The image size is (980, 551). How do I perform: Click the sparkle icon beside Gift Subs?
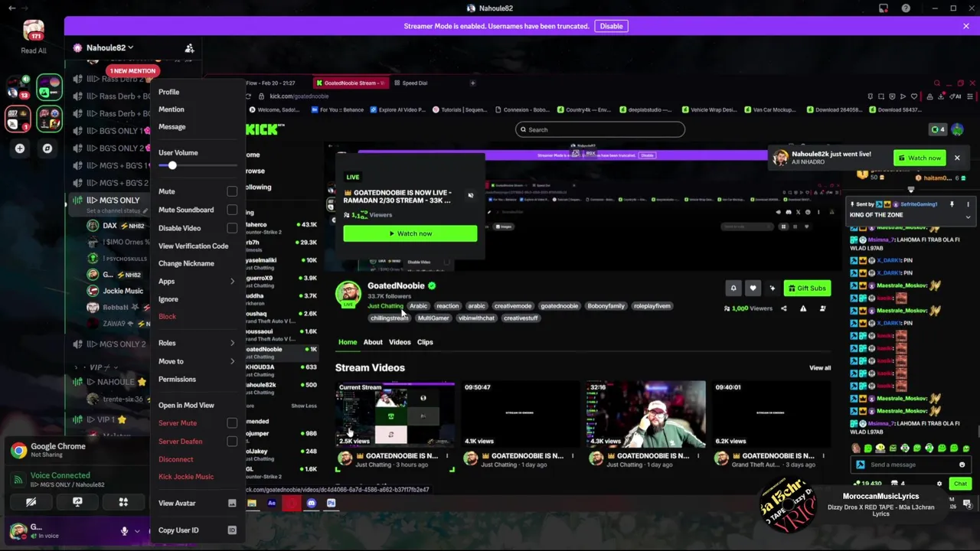pos(772,289)
